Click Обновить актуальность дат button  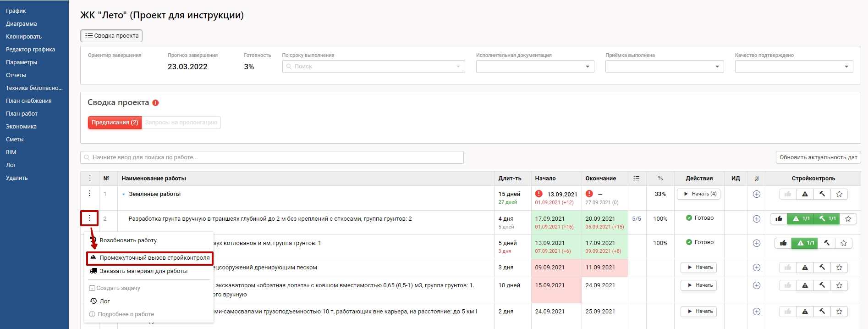[818, 157]
